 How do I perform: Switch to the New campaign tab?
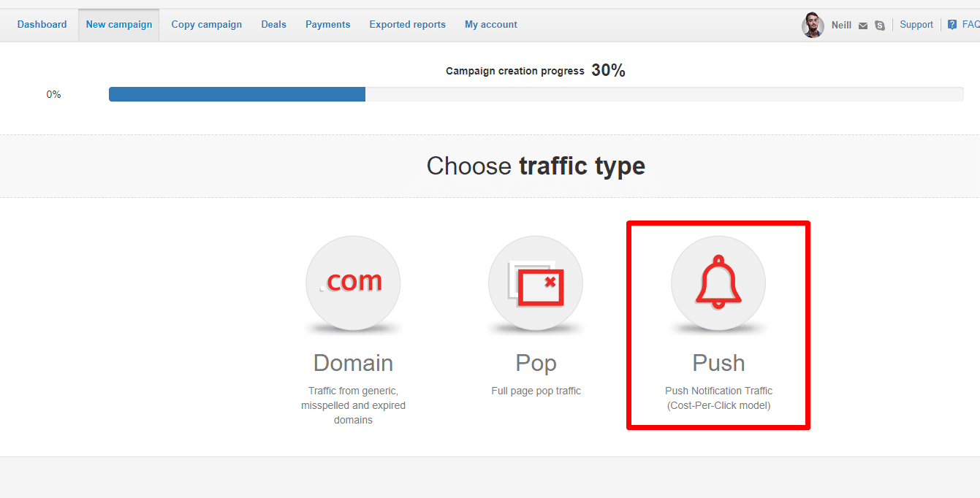pyautogui.click(x=119, y=25)
